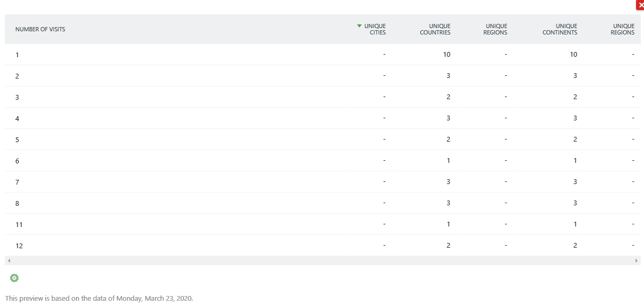Sort by the Unique Continents column header
Screen dimensions: 644x305
560,29
